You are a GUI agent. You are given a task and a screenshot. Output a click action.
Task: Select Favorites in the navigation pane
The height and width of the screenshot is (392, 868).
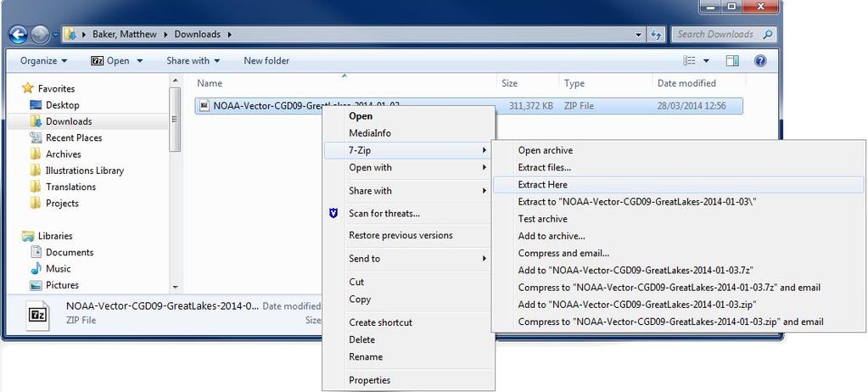click(48, 88)
